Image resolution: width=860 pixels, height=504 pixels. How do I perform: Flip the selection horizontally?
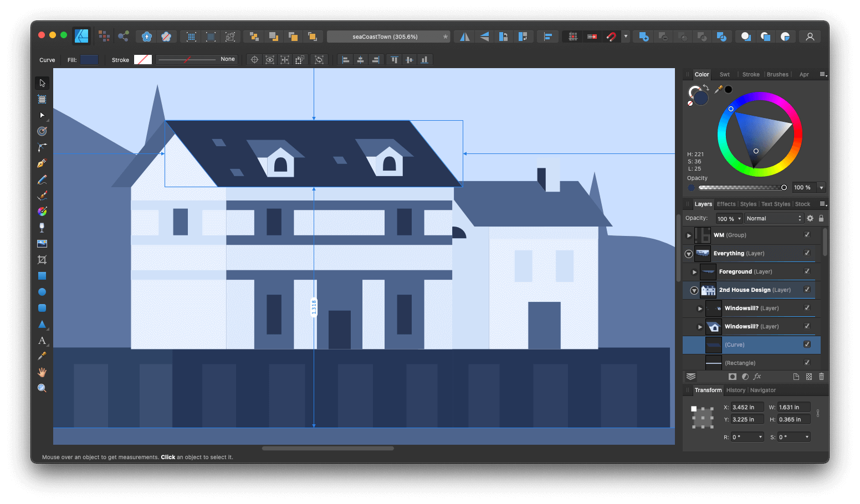[464, 36]
